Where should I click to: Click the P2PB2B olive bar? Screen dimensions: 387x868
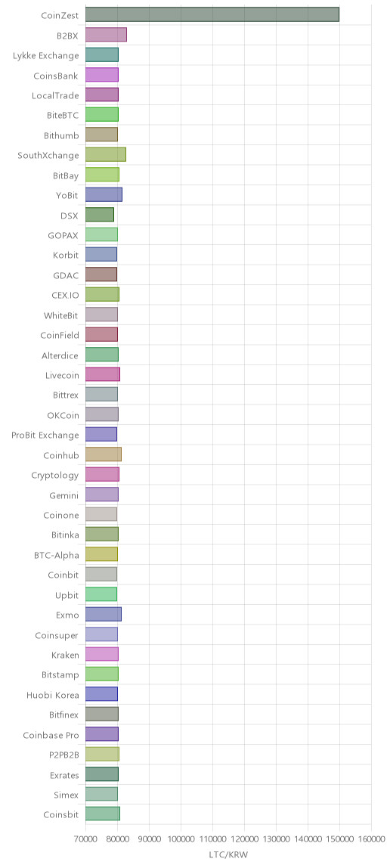(103, 755)
